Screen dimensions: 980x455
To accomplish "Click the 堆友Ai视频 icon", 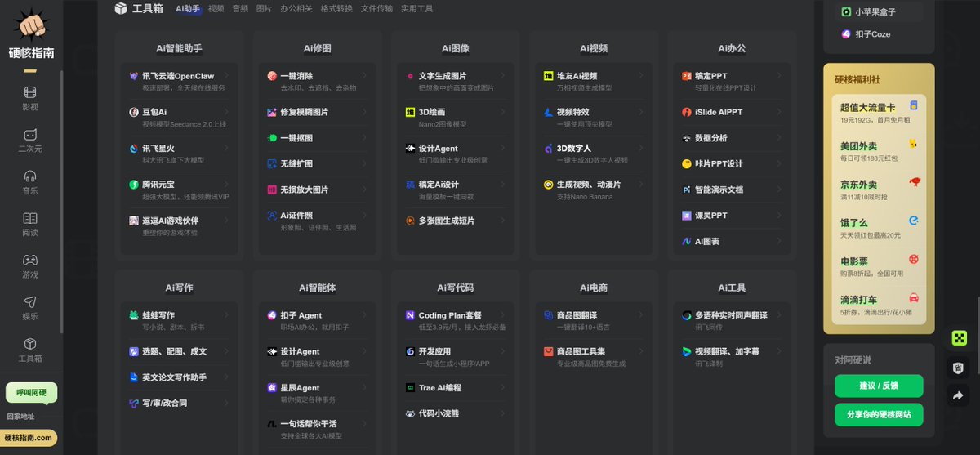I will 549,76.
